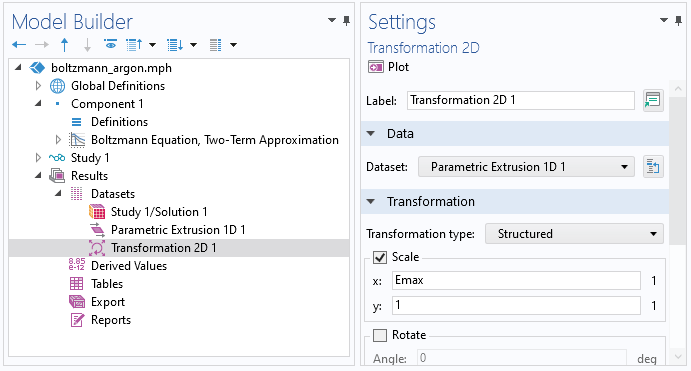Click Settings scrollbar up arrow
This screenshot has width=691, height=371.
coord(678,89)
